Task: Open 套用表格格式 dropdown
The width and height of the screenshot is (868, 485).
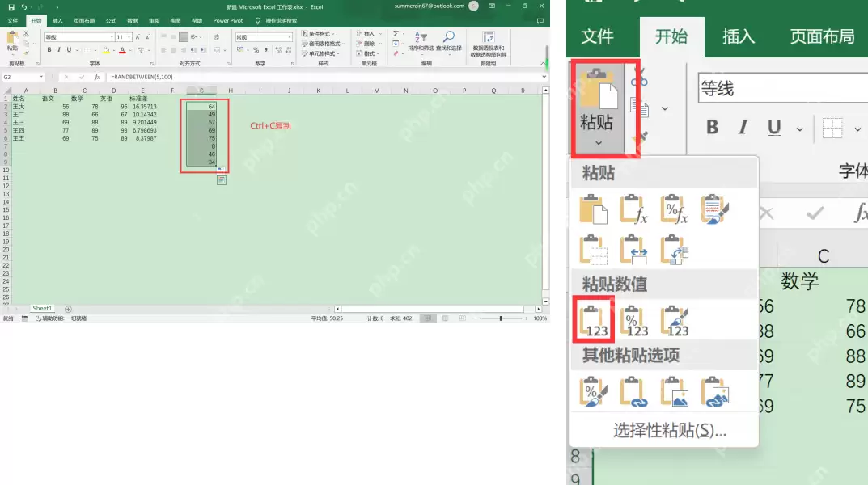Action: pyautogui.click(x=324, y=44)
